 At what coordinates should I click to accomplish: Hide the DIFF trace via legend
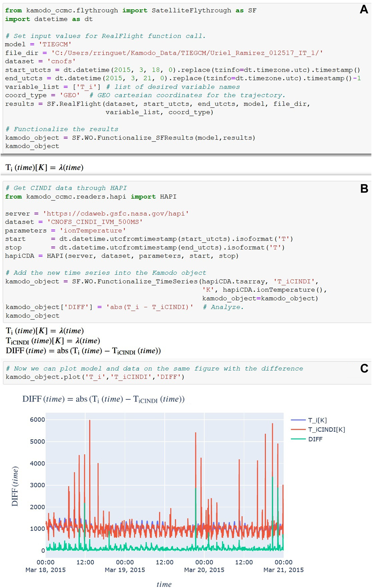click(315, 439)
